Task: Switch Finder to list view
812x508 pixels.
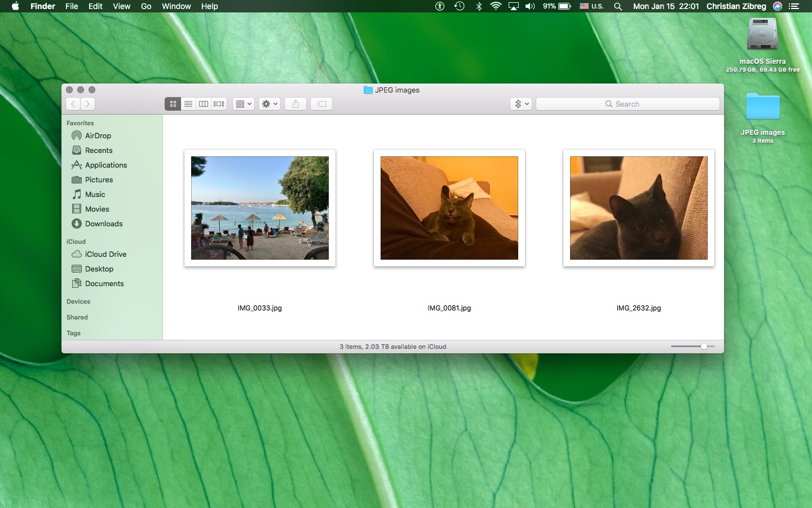Action: 188,104
